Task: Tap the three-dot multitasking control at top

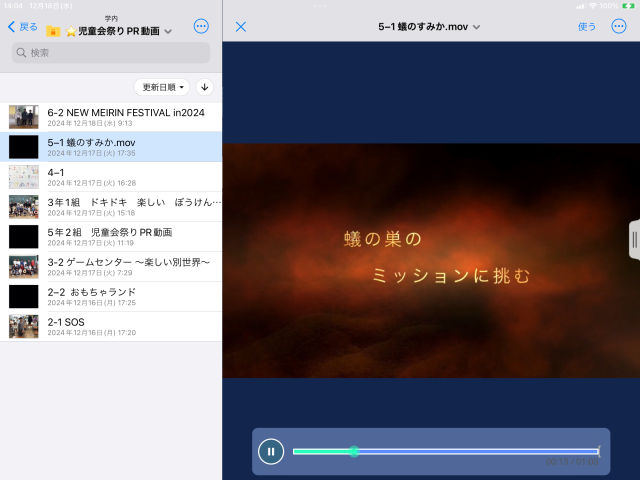Action: coord(320,6)
